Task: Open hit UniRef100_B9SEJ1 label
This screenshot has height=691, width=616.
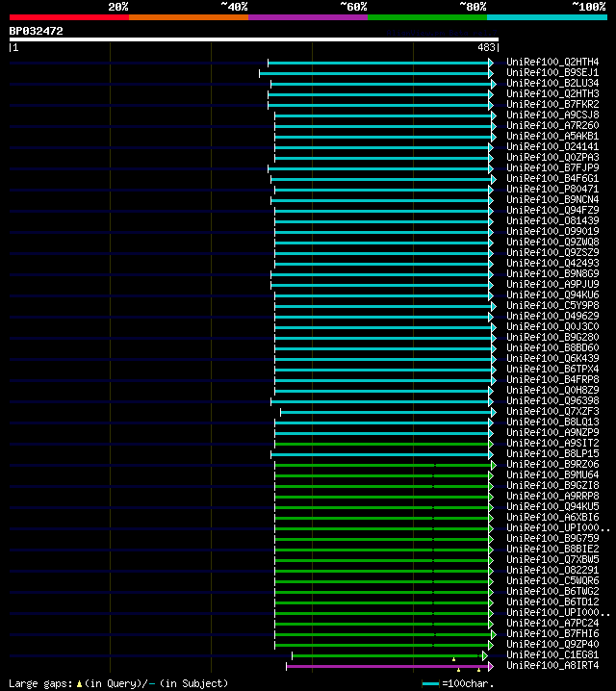Action: 552,72
